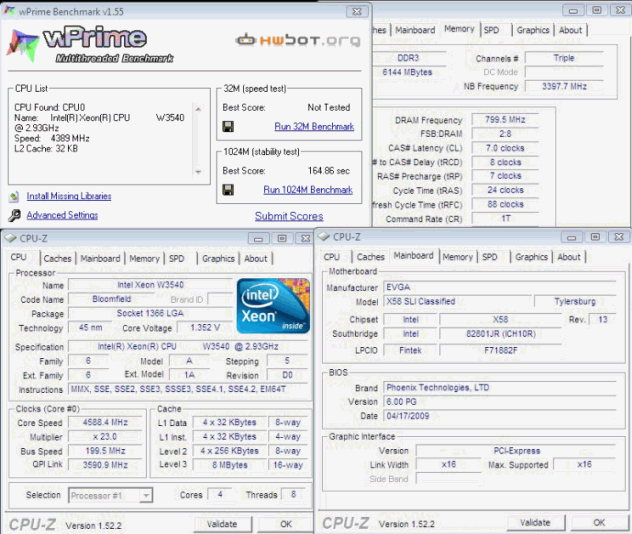Switch to Caches tab in left CPU-Z window
Image resolution: width=632 pixels, height=534 pixels.
point(57,259)
